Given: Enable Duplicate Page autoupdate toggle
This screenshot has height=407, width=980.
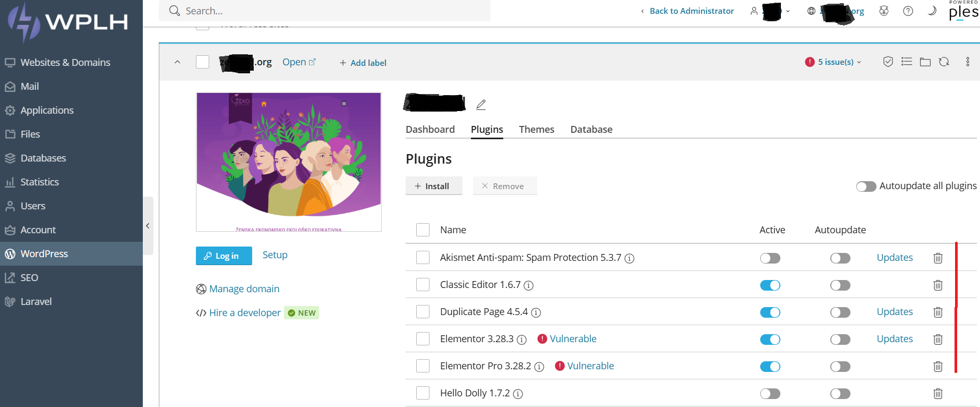Looking at the screenshot, I should coord(840,312).
